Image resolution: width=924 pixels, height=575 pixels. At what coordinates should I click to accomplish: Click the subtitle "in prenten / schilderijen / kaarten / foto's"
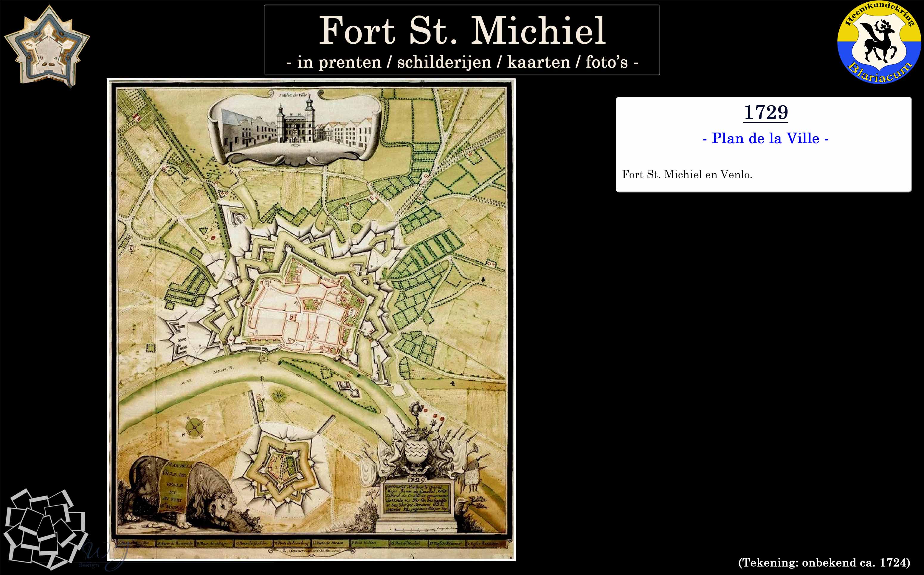click(x=461, y=62)
